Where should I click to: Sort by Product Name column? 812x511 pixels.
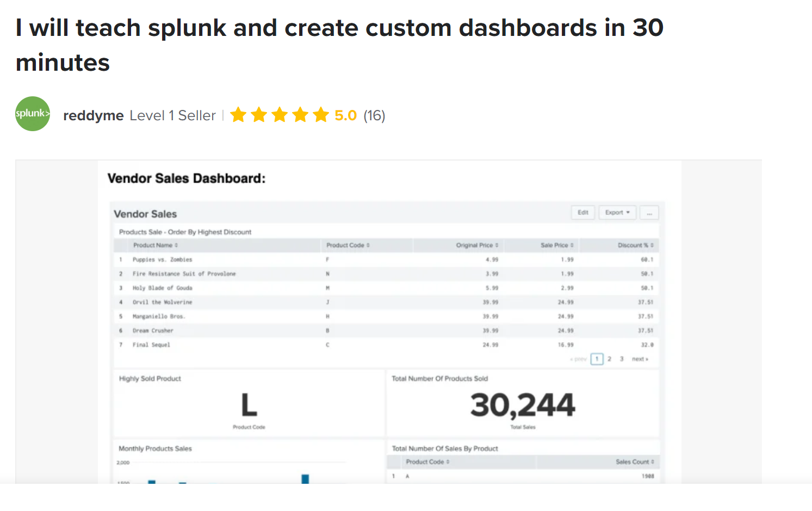pyautogui.click(x=156, y=245)
